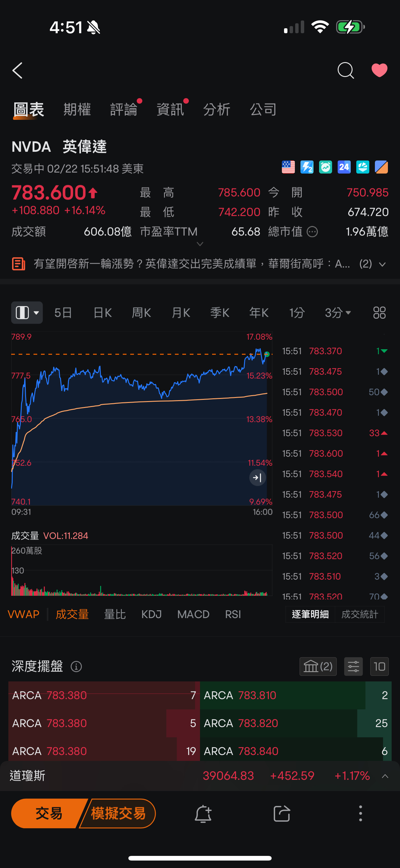Select the KDJ indicator
The image size is (400, 868).
[152, 614]
